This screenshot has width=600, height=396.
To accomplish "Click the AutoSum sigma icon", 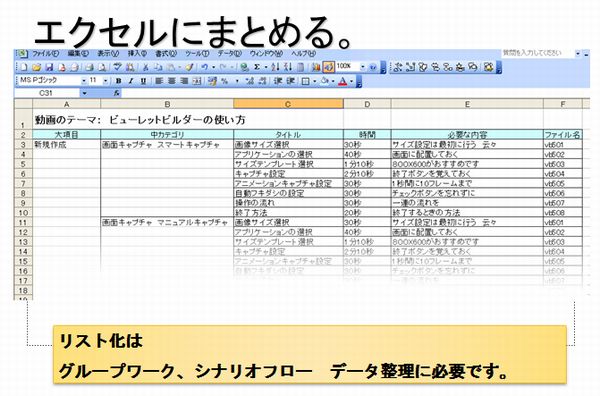I will click(257, 67).
